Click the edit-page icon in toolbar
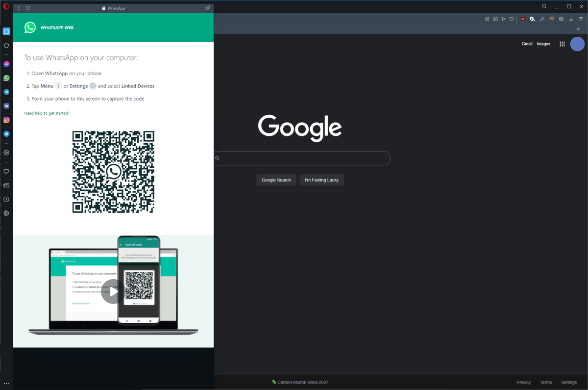588x390 pixels. pos(487,19)
